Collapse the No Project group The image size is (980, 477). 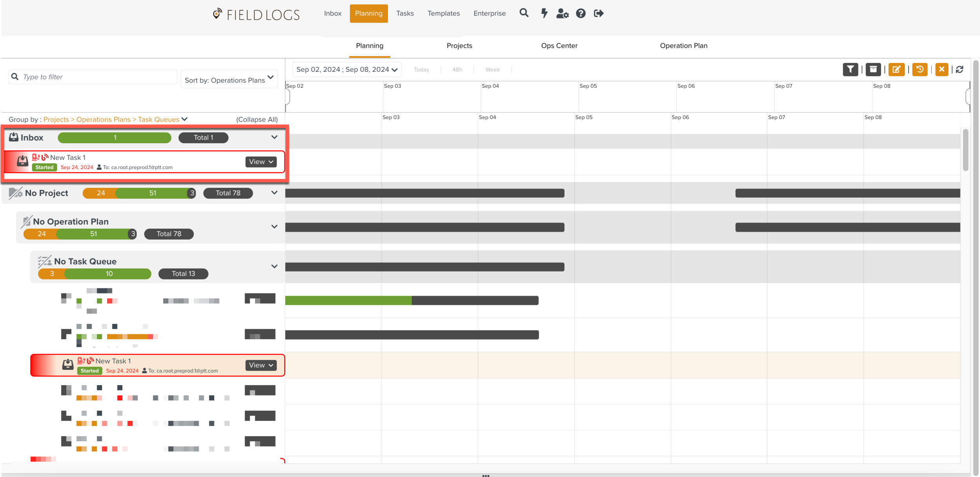(x=274, y=193)
